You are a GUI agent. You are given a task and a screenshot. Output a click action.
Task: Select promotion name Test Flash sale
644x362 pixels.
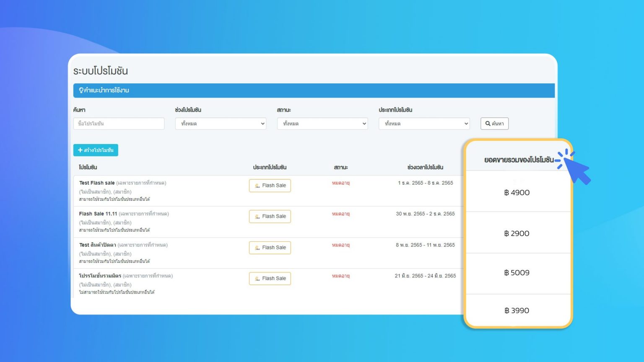[97, 183]
